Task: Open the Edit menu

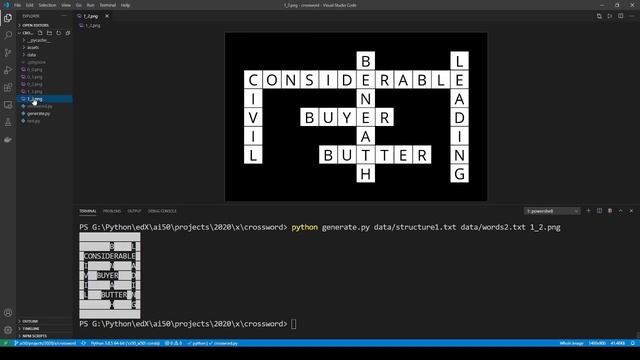Action: coord(30,5)
